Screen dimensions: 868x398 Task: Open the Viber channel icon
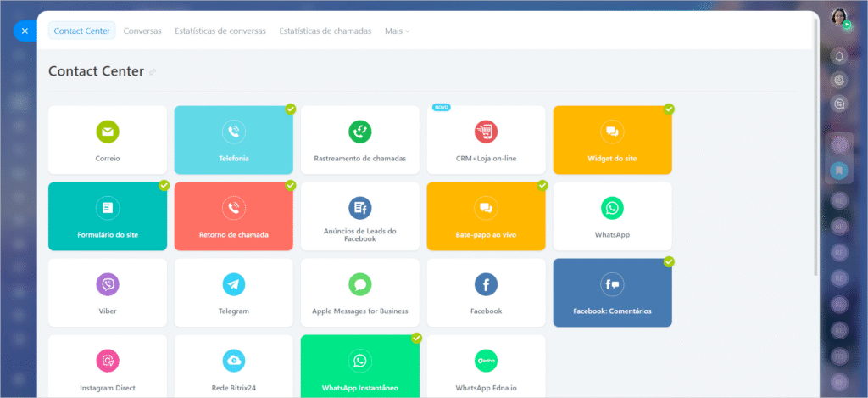[x=108, y=284]
